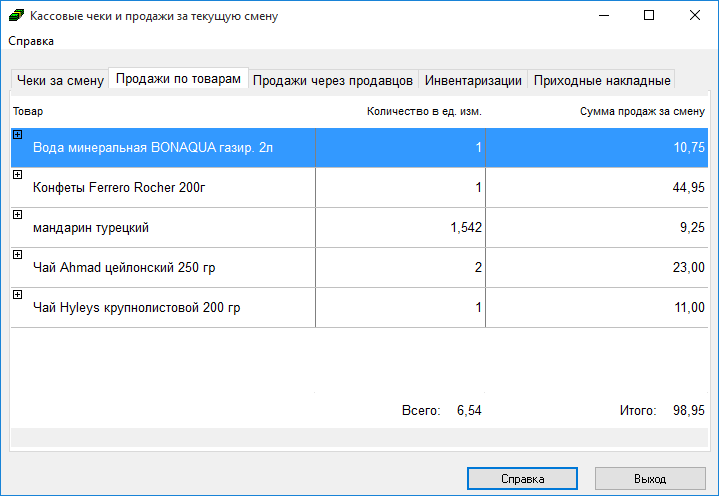Expand the Вода минеральная BONAQUA row
The width and height of the screenshot is (719, 496).
click(x=17, y=135)
